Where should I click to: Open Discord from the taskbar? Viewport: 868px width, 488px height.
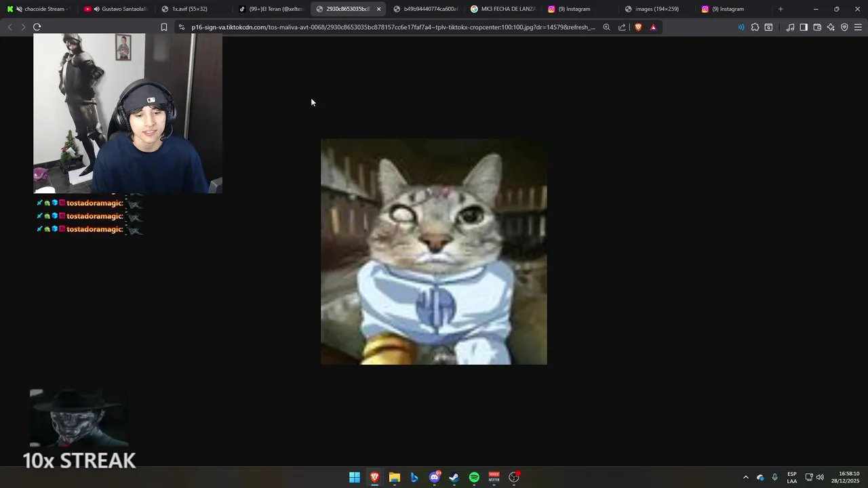pyautogui.click(x=434, y=477)
